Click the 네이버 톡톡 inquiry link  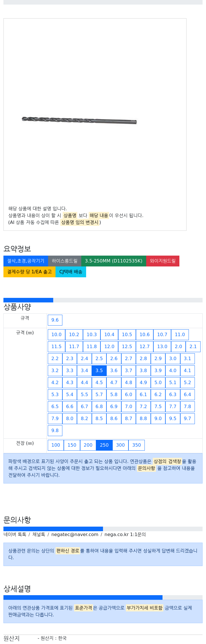point(15,535)
